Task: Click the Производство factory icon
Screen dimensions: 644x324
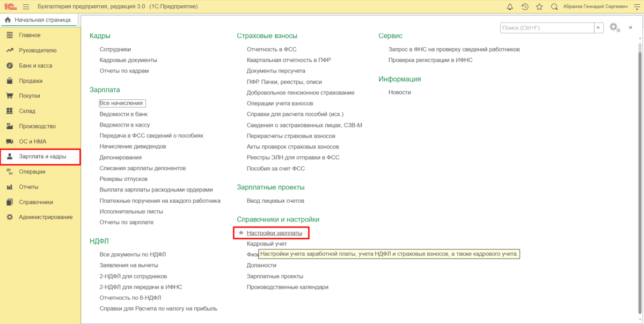Action: tap(9, 127)
